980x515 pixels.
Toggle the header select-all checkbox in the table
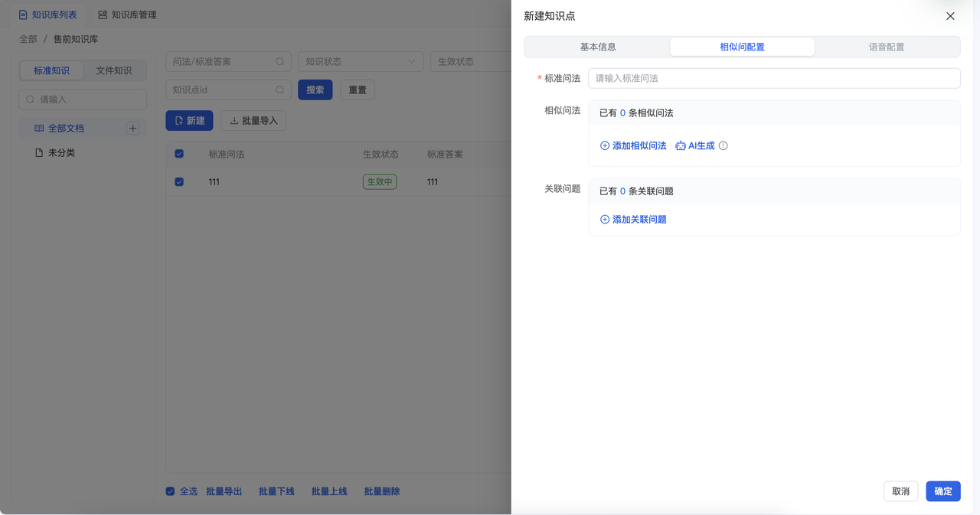point(179,154)
